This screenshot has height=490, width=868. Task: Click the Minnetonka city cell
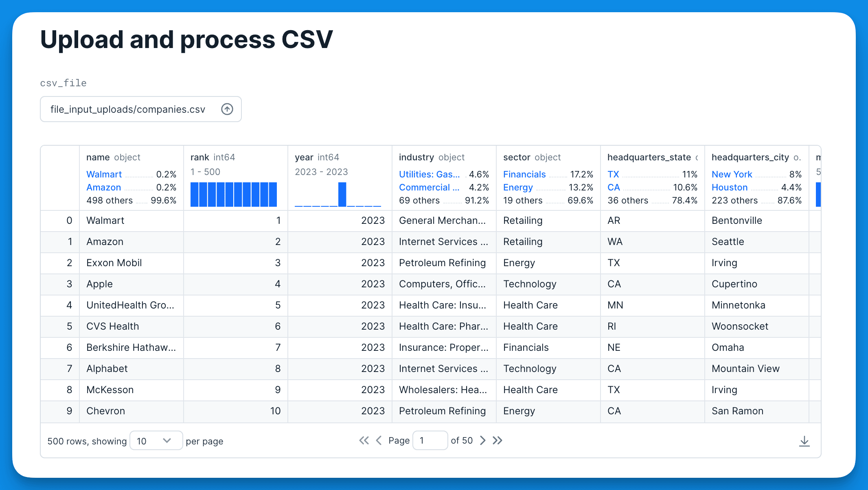click(757, 305)
